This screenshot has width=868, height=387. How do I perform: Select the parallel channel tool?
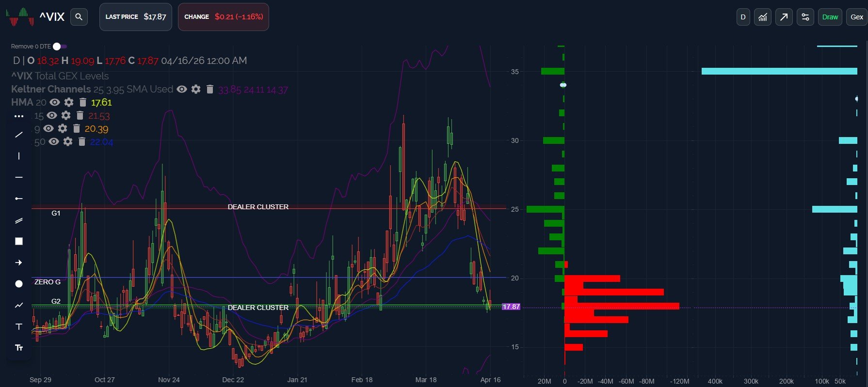coord(19,220)
